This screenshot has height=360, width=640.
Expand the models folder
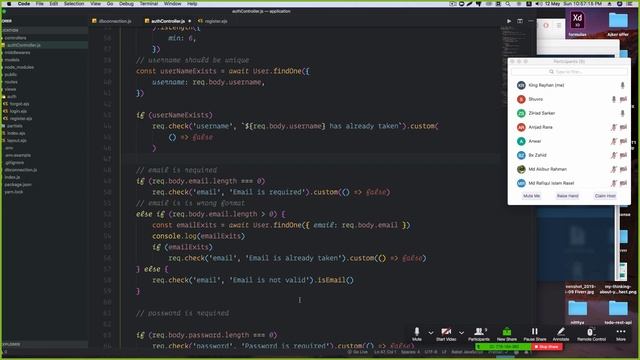(12, 60)
